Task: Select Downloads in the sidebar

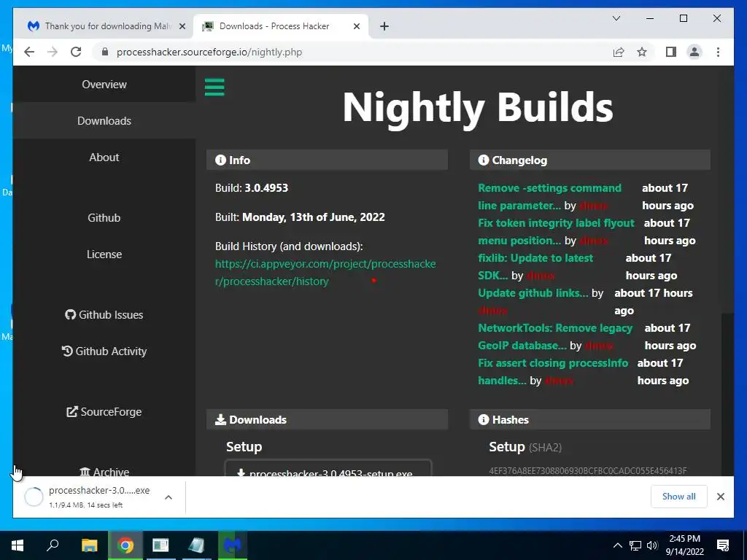Action: click(104, 121)
